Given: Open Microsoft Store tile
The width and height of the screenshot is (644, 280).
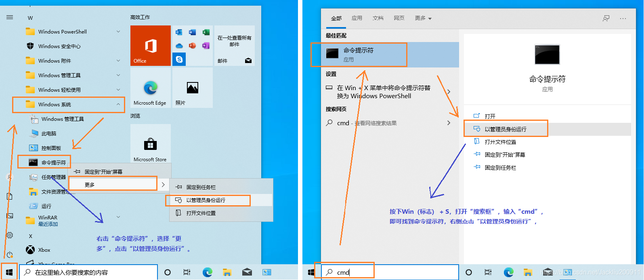Looking at the screenshot, I should (150, 144).
